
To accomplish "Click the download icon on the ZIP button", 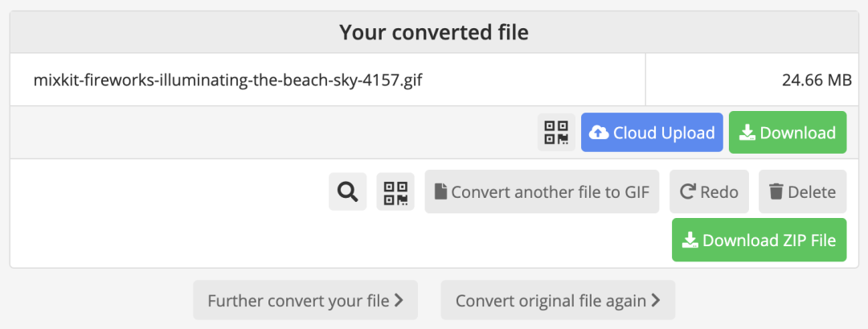I will pos(690,240).
